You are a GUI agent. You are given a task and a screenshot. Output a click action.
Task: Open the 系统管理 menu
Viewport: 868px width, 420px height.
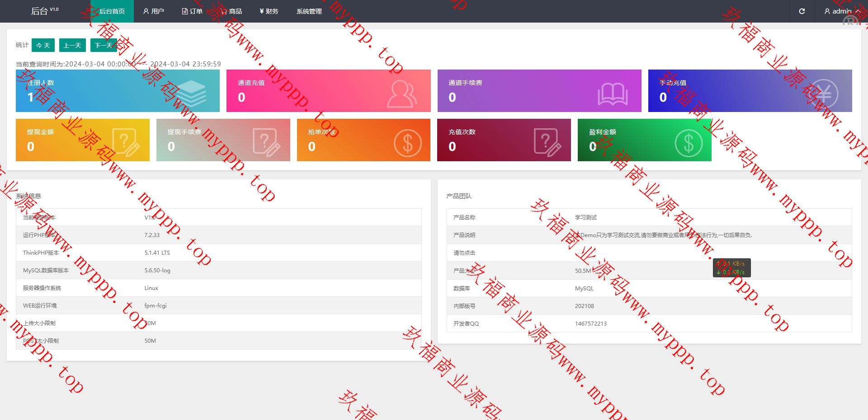click(309, 11)
